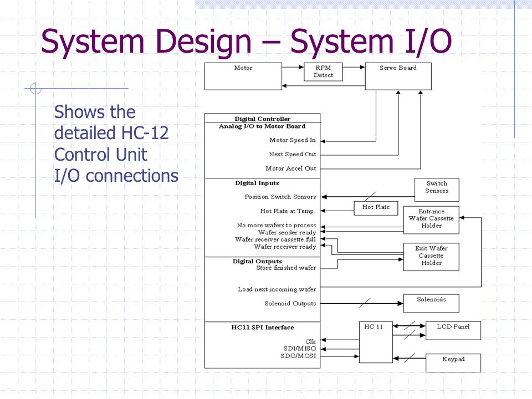The image size is (532, 399).
Task: Click the LCD Panel block
Action: 453,330
